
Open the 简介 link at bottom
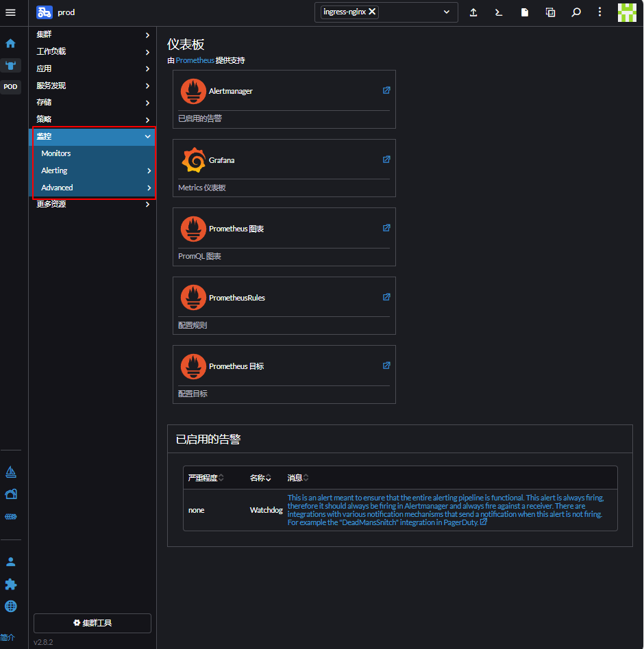8,637
